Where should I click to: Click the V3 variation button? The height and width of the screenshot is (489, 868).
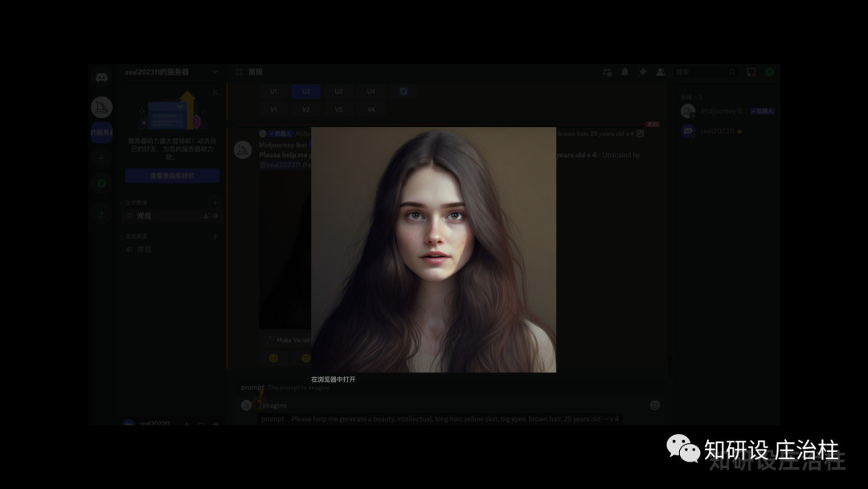pos(338,109)
